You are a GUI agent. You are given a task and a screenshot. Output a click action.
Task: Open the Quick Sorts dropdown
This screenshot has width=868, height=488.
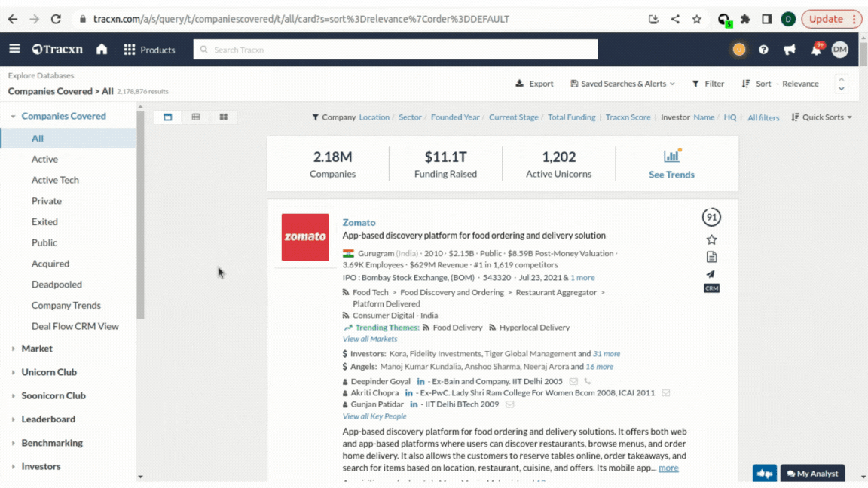[x=822, y=117]
